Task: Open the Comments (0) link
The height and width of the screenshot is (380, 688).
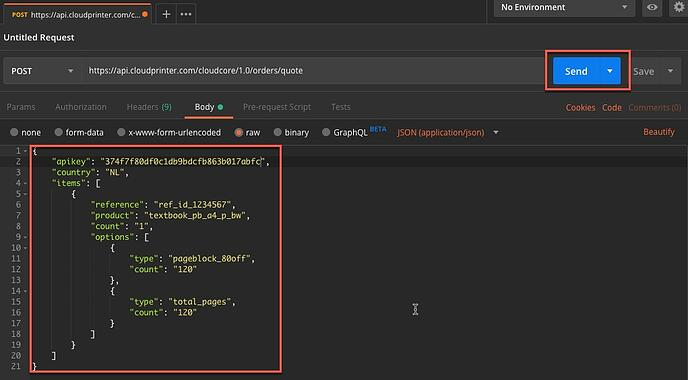Action: [x=655, y=108]
